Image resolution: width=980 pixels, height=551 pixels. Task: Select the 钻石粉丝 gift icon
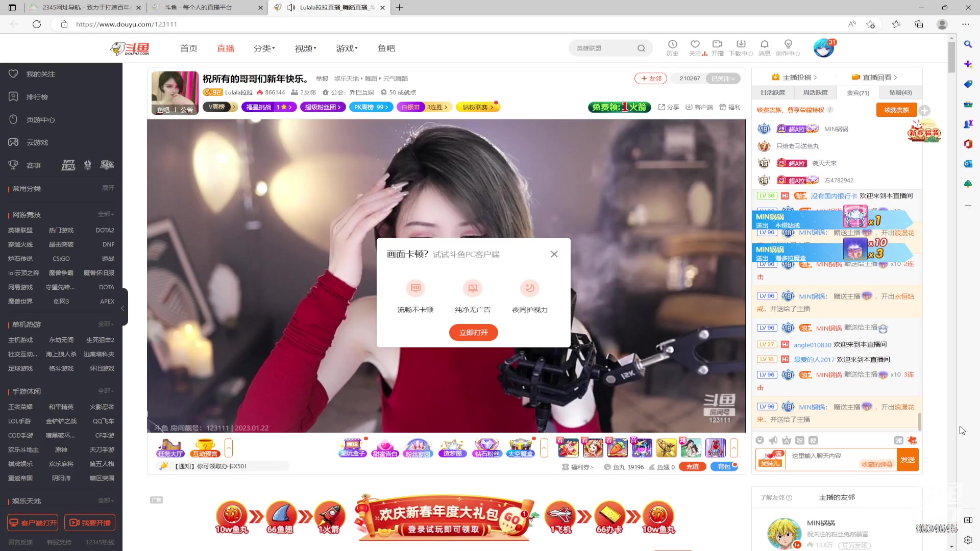(x=486, y=447)
